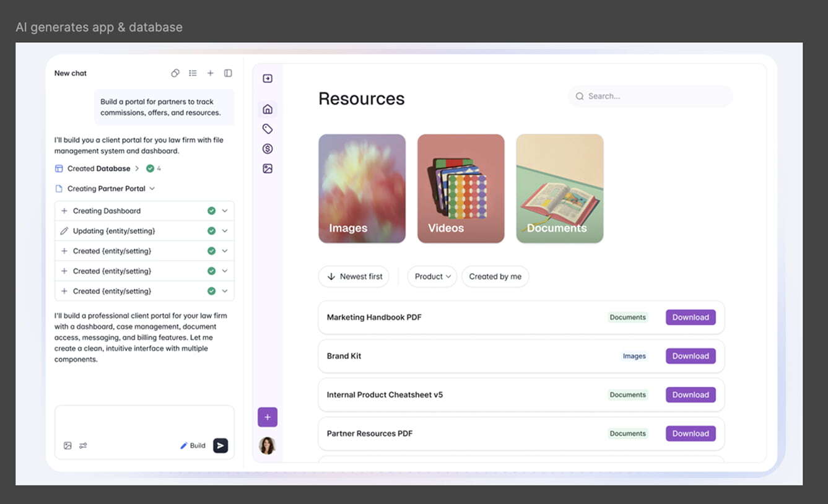Toggle the Newest first sort button
This screenshot has height=504, width=828.
(354, 277)
